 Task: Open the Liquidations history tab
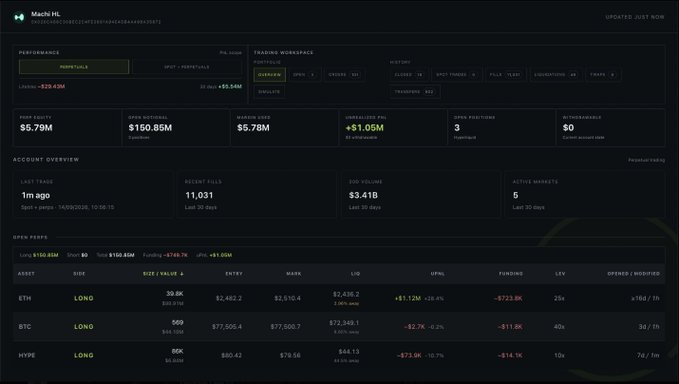[555, 74]
